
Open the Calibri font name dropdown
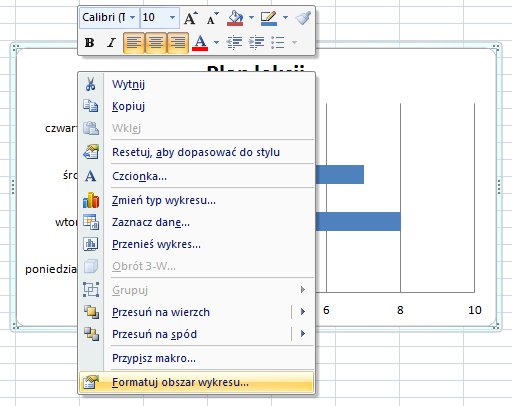(x=132, y=17)
